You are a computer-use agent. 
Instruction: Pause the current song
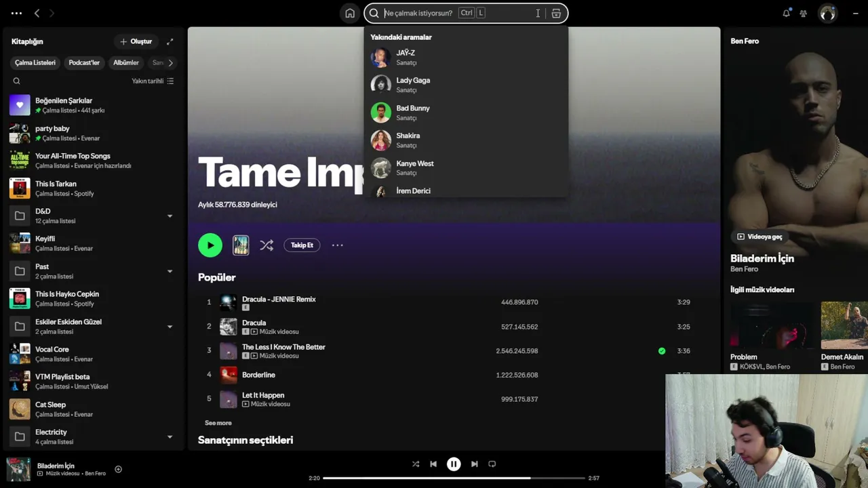454,464
